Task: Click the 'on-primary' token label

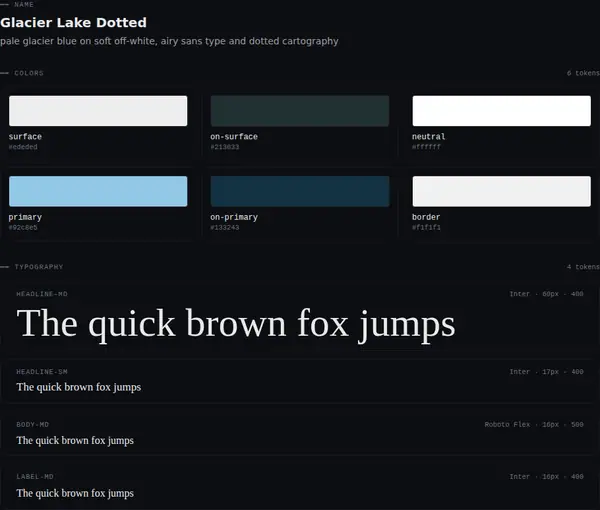Action: pos(234,217)
